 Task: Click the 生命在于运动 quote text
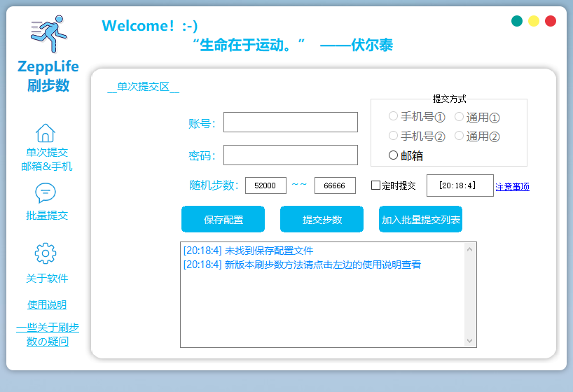click(x=293, y=45)
